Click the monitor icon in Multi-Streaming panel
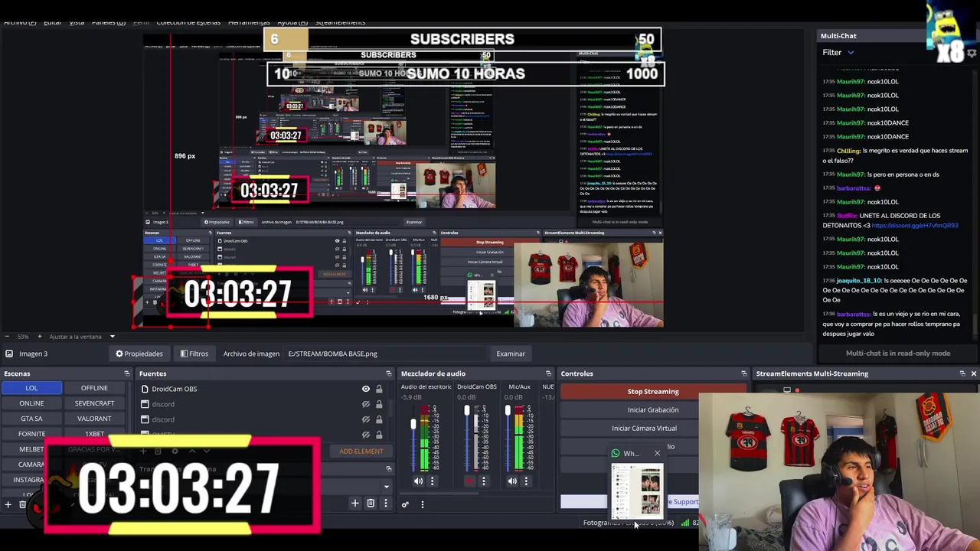This screenshot has height=551, width=980. pos(786,390)
